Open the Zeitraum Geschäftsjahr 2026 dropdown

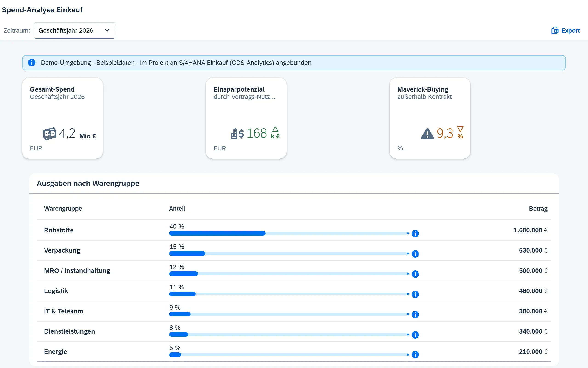point(74,30)
